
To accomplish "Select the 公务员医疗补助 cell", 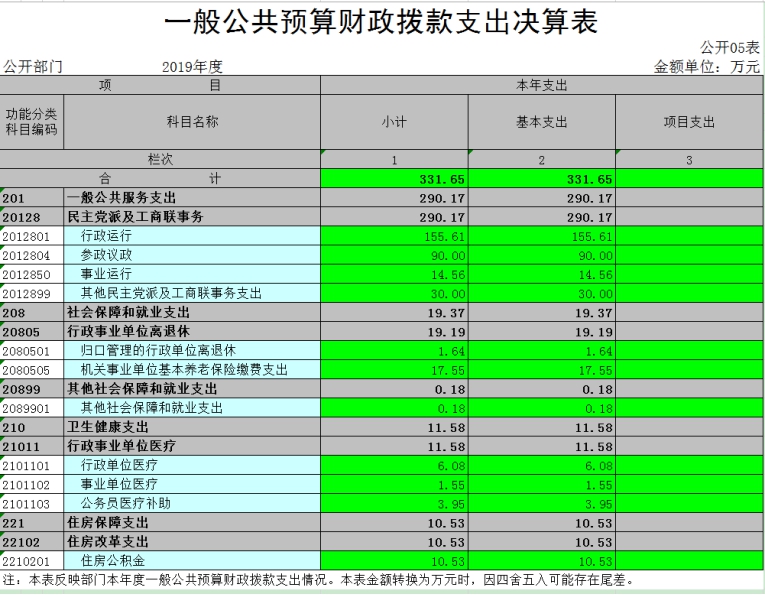I will 192,503.
